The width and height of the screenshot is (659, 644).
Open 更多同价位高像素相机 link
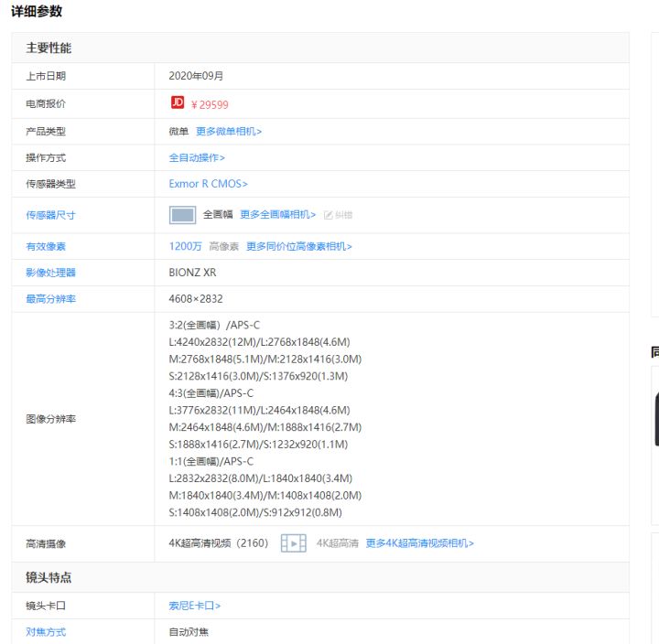click(298, 246)
